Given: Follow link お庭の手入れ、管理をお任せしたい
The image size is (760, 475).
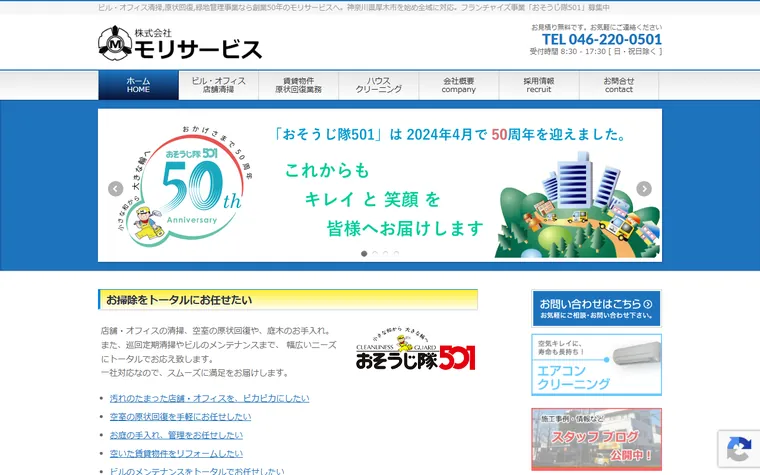Looking at the screenshot, I should tap(176, 435).
